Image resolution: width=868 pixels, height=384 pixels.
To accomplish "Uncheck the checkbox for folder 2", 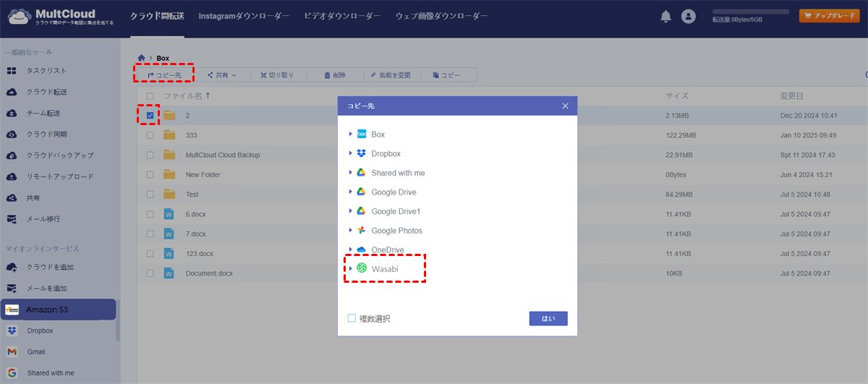I will (150, 115).
